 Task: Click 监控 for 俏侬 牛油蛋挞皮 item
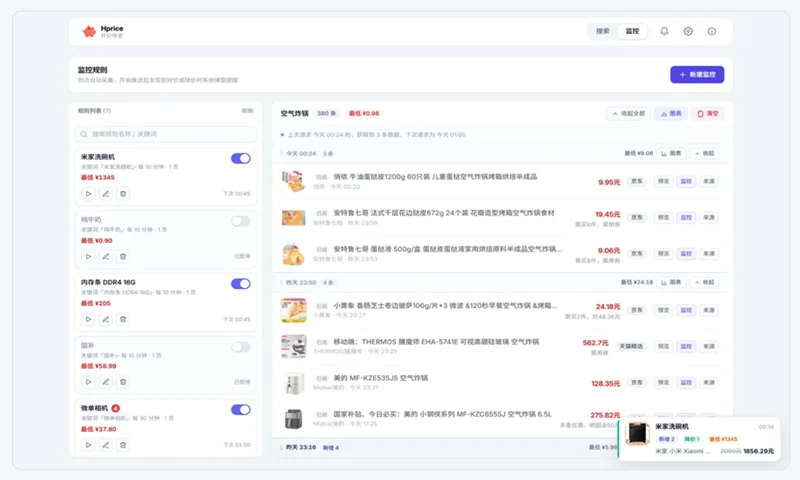686,182
